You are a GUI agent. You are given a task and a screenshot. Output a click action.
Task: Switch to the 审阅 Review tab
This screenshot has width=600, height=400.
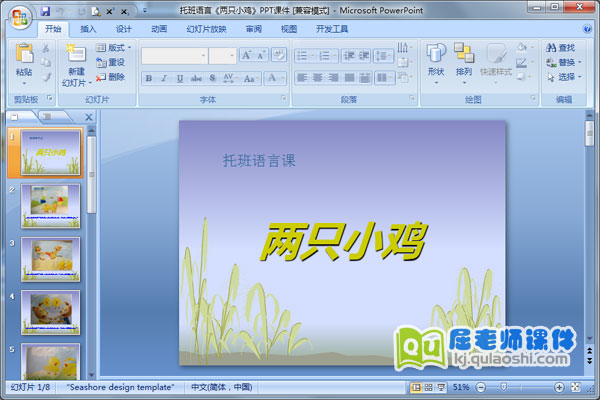[254, 29]
